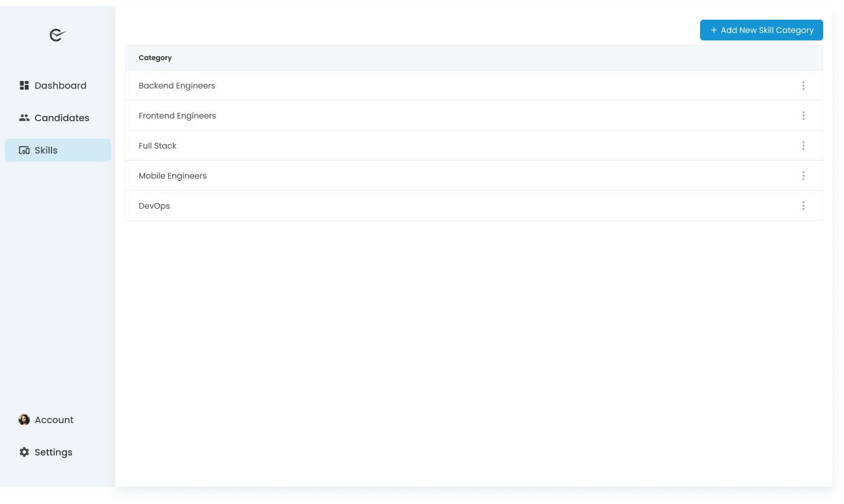
Task: Click the Category column header
Action: point(155,57)
